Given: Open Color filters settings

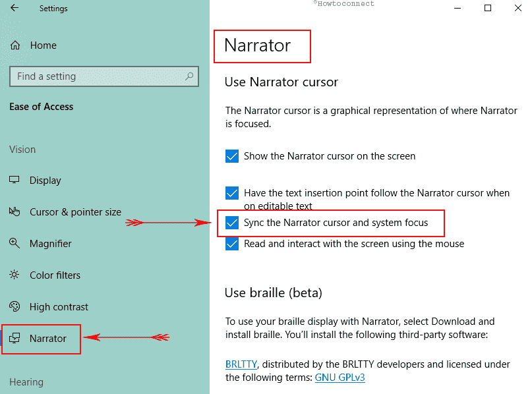Looking at the screenshot, I should tap(55, 275).
